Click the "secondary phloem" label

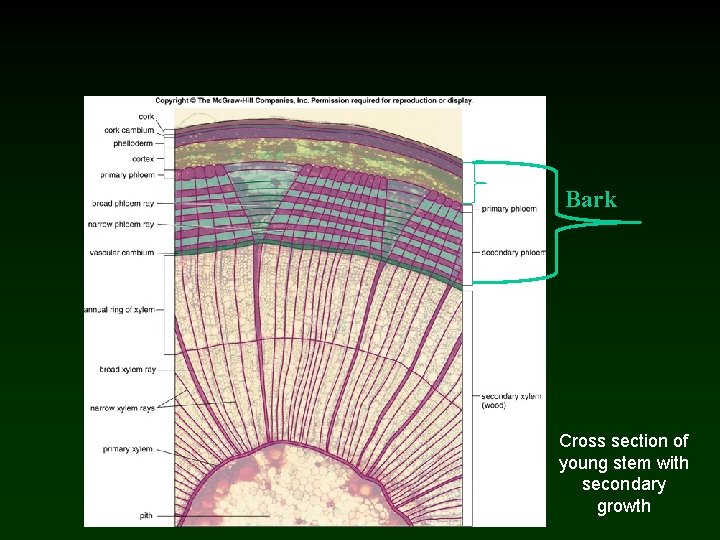pyautogui.click(x=513, y=253)
